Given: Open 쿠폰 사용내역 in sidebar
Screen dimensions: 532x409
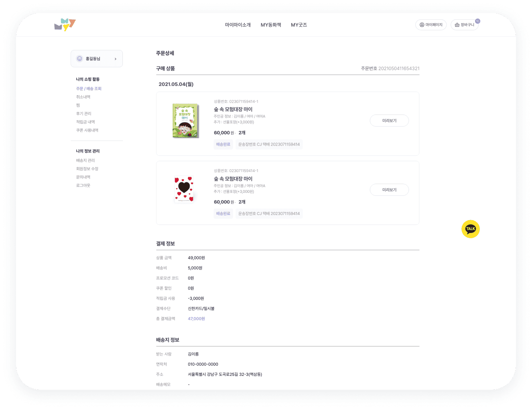Looking at the screenshot, I should coord(87,130).
